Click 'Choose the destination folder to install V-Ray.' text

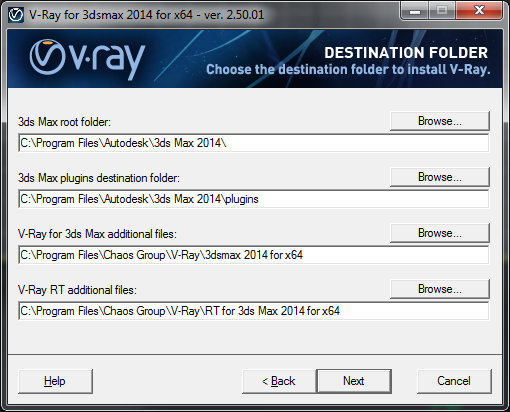click(x=348, y=70)
